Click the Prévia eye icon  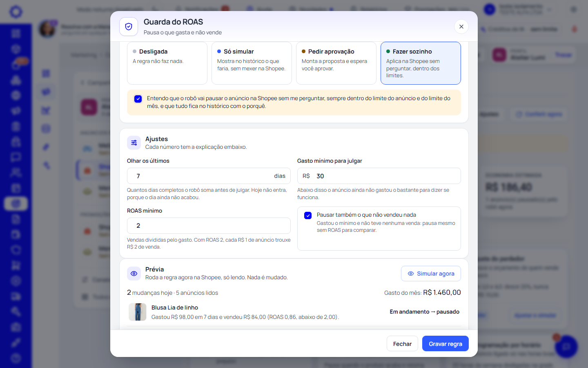tap(134, 274)
